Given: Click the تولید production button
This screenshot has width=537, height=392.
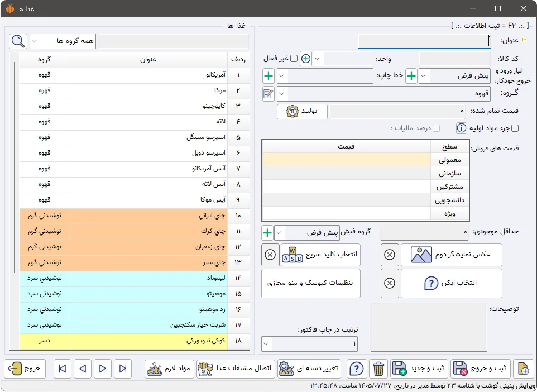Looking at the screenshot, I should [x=302, y=112].
